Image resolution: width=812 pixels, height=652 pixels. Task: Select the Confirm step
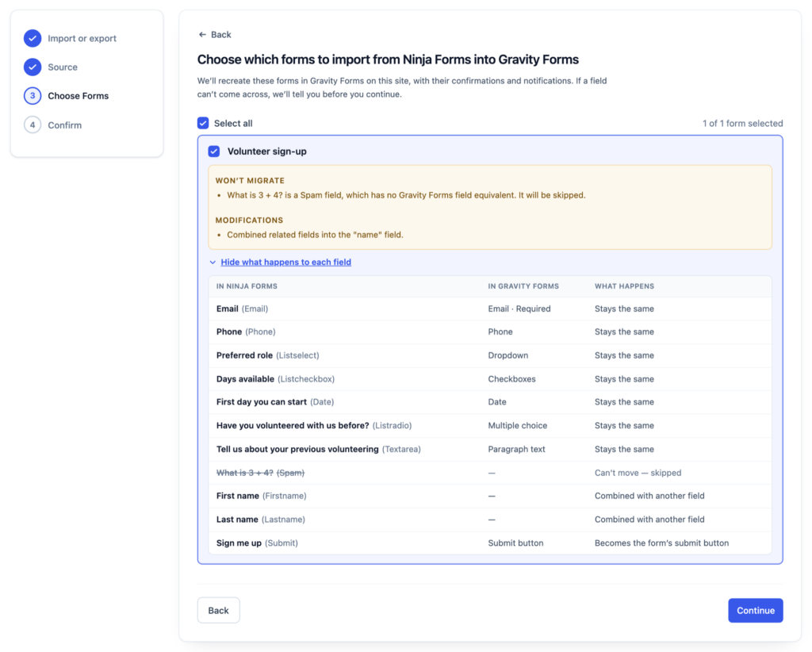(x=65, y=125)
